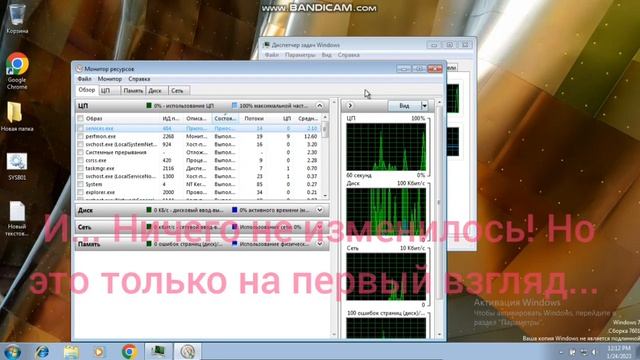Viewport: 640px width, 360px height.
Task: Click the Task Manager title bar icon
Action: pyautogui.click(x=267, y=45)
